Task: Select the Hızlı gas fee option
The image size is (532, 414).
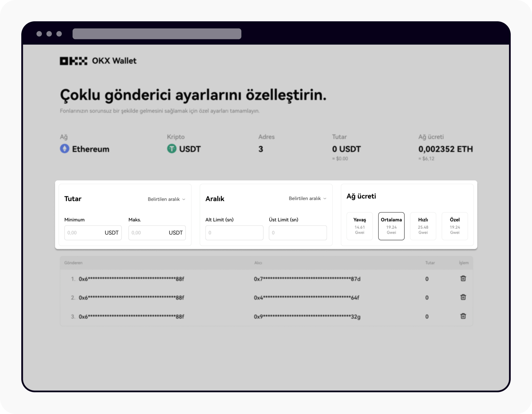Action: (x=423, y=226)
